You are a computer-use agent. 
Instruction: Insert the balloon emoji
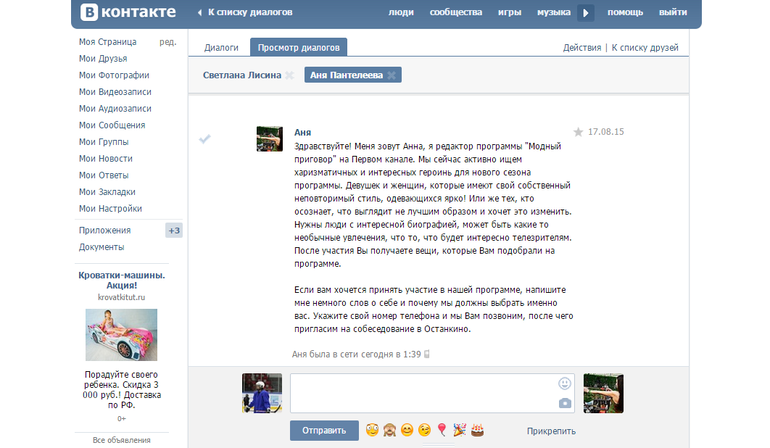tap(442, 430)
